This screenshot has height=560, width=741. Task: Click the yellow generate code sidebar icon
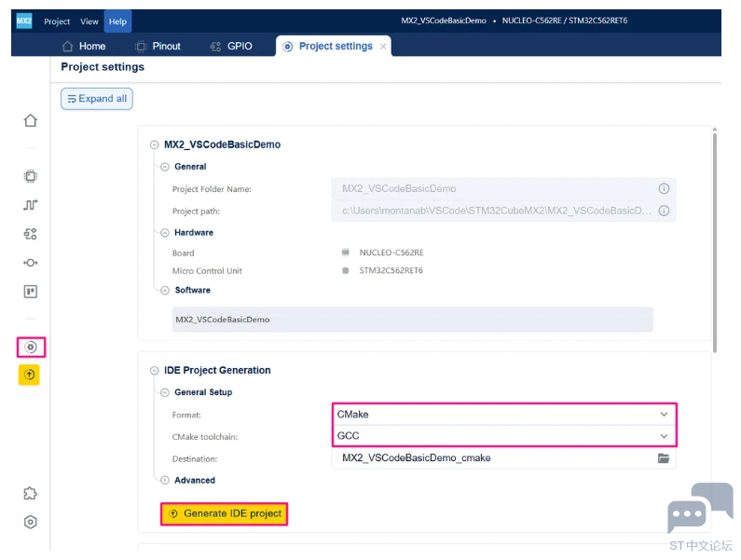click(x=29, y=375)
